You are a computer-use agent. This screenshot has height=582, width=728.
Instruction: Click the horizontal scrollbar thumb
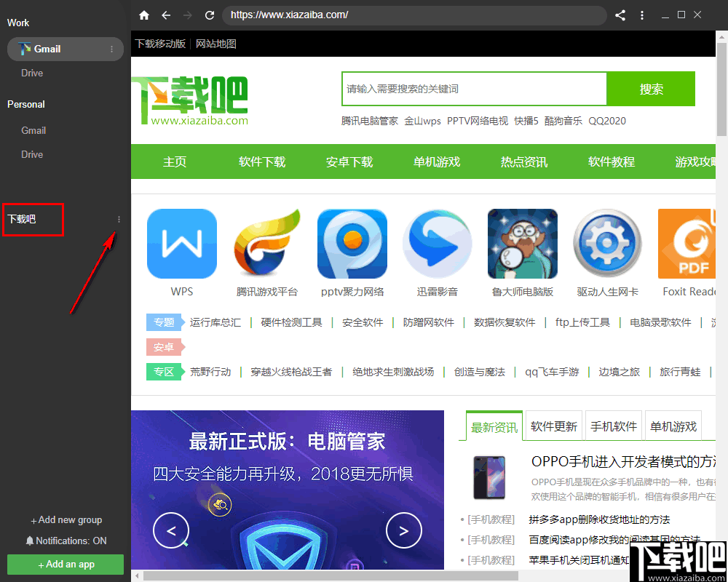[x=331, y=576]
